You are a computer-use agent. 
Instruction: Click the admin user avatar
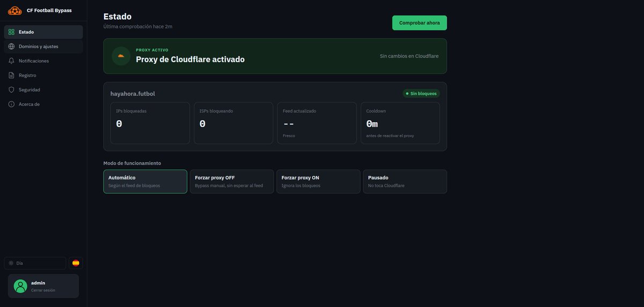(20, 286)
